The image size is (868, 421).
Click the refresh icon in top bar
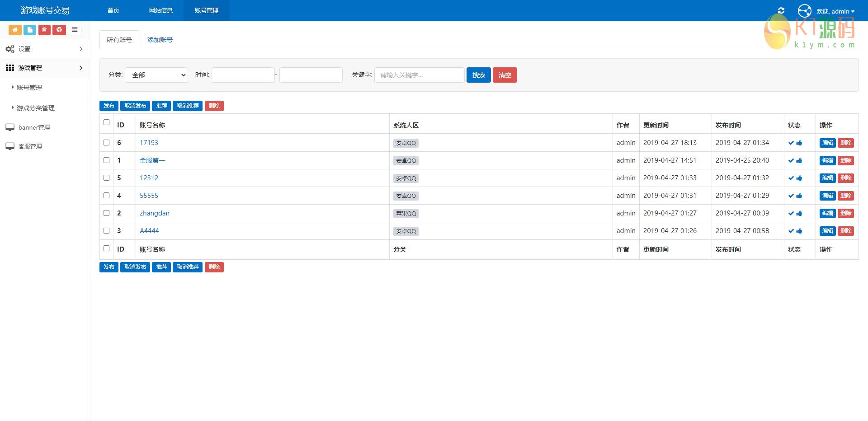(x=781, y=11)
